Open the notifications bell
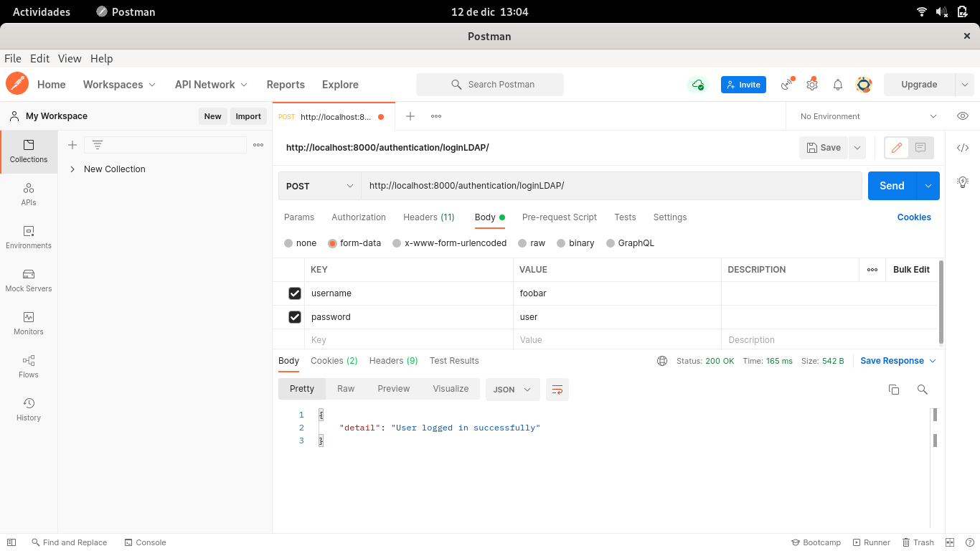The height and width of the screenshot is (551, 980). point(838,85)
